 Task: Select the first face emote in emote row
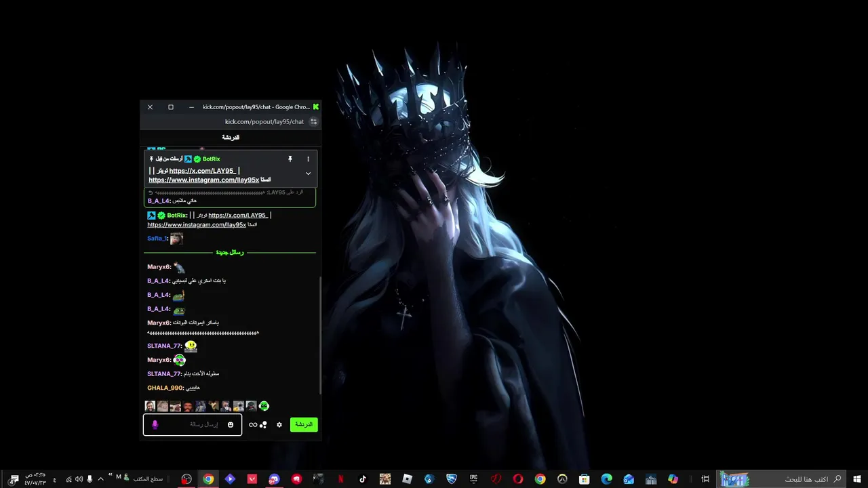[151, 406]
